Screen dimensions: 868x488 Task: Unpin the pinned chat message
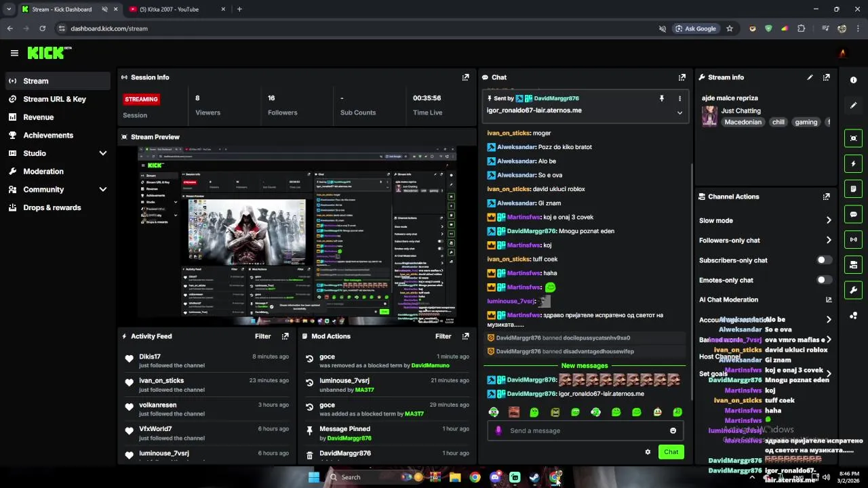(x=662, y=98)
